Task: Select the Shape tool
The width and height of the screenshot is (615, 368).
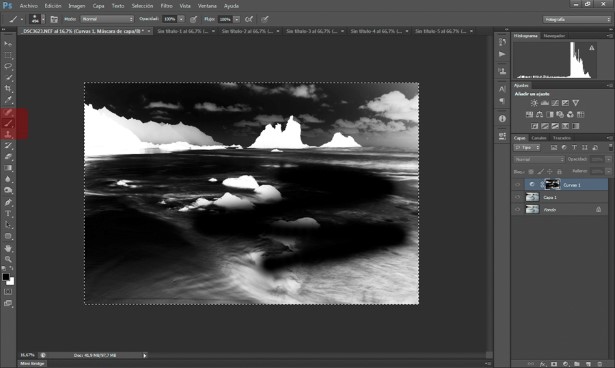Action: click(8, 237)
